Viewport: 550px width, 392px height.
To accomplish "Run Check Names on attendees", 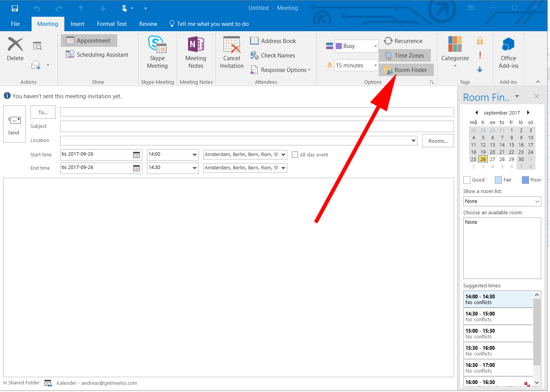I will tap(273, 55).
